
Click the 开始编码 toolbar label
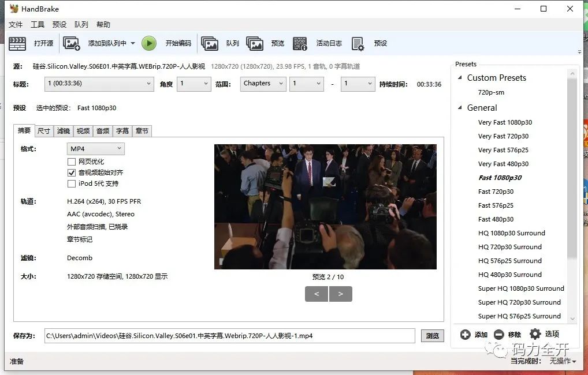click(x=178, y=43)
